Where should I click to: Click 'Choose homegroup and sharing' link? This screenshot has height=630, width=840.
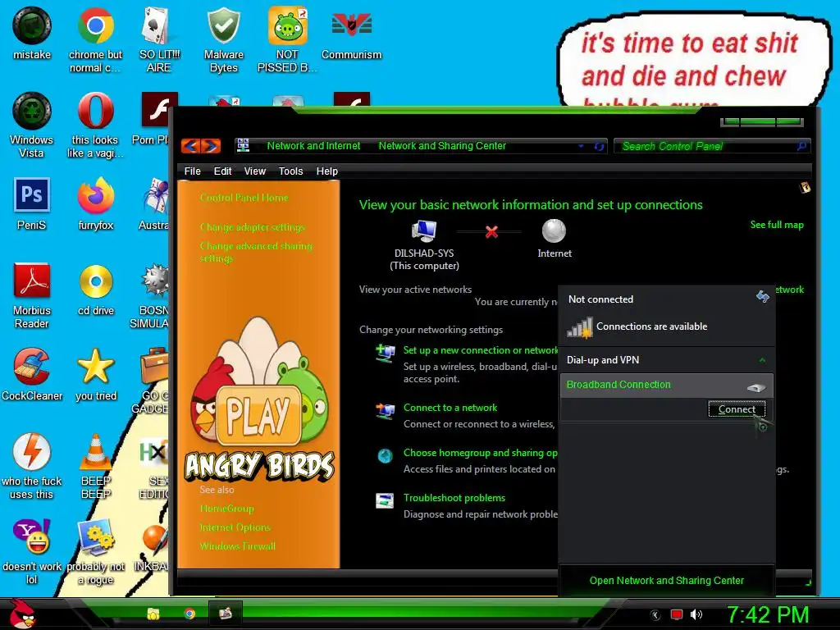[480, 453]
